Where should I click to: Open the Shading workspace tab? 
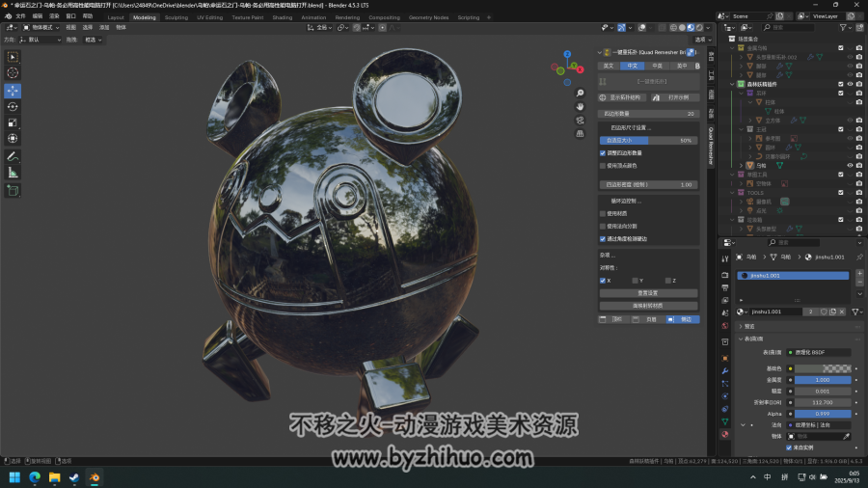tap(283, 17)
